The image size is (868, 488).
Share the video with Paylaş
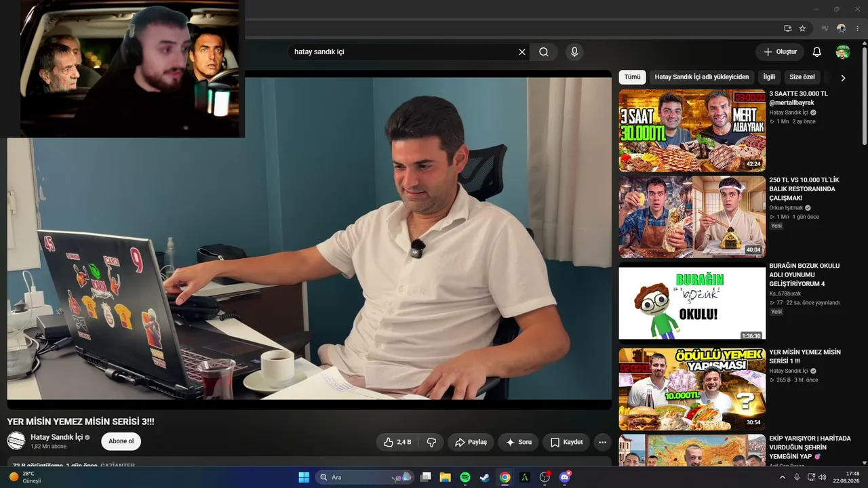471,442
